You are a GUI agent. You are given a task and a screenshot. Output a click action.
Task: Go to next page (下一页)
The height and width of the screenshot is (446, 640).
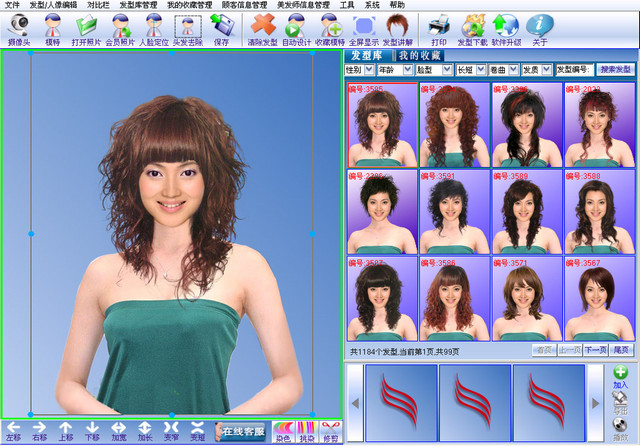pyautogui.click(x=596, y=350)
